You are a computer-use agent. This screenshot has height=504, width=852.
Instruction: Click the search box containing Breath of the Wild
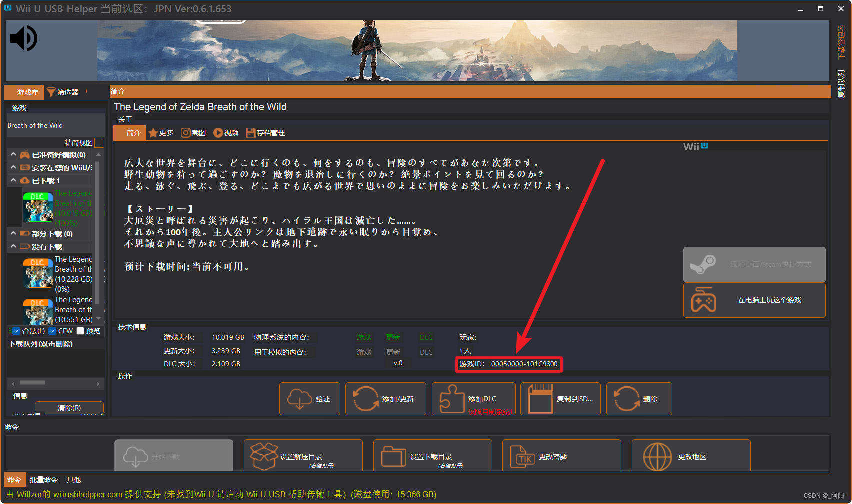[x=55, y=125]
